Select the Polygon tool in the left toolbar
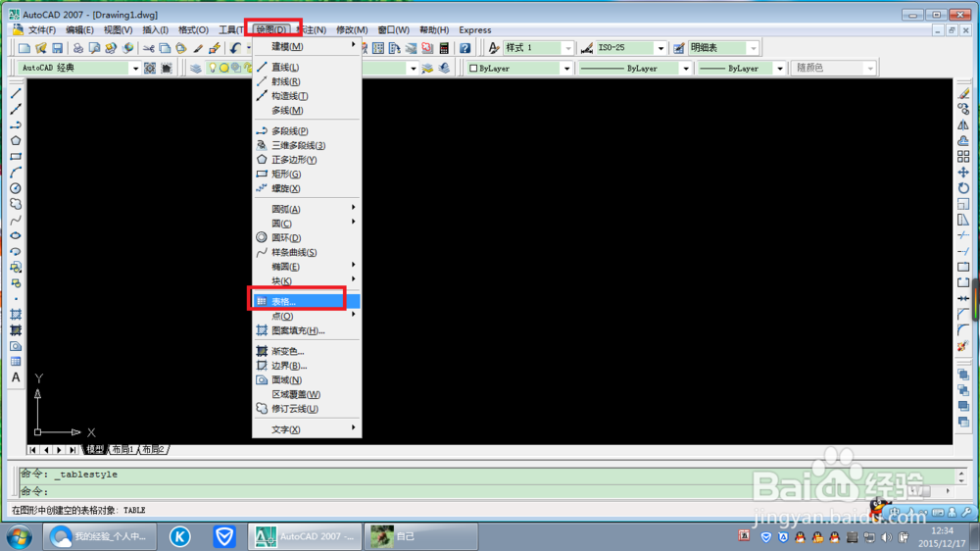Screen dimensions: 980x551 tap(16, 141)
